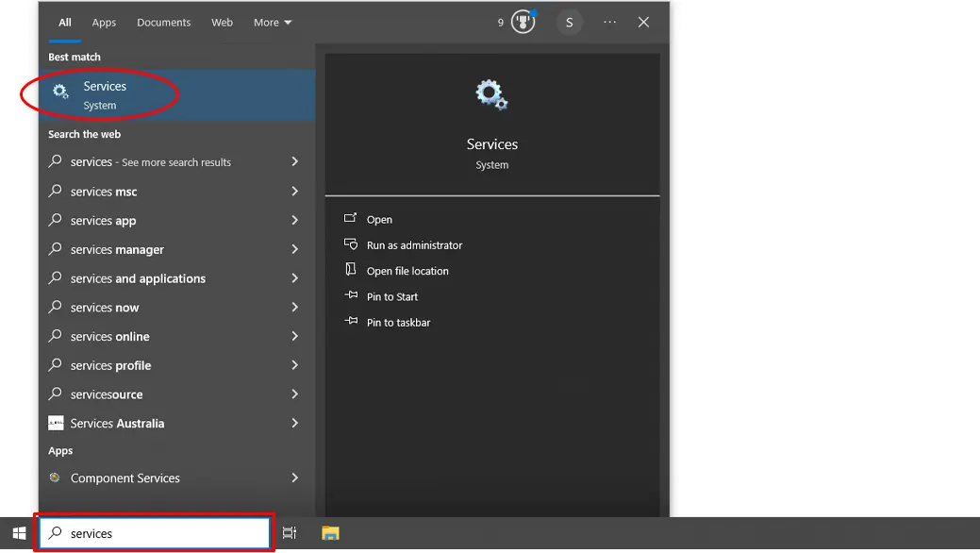This screenshot has width=980, height=553.
Task: Click the Services gear icon in Best match
Action: click(x=60, y=92)
